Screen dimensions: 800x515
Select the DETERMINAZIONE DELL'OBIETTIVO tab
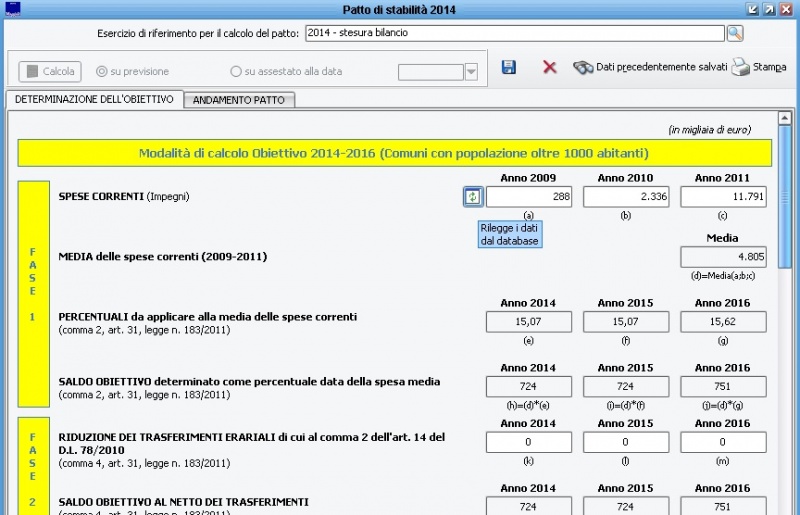click(x=94, y=100)
